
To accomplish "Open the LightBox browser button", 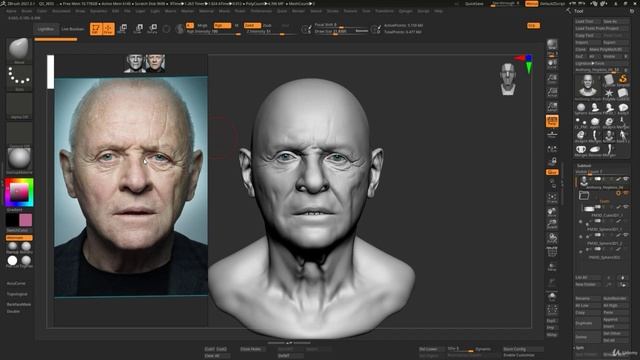I will [46, 29].
